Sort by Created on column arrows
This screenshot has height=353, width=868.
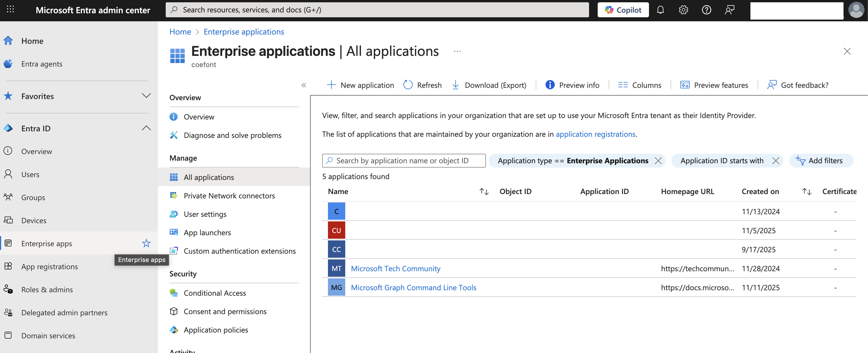coord(806,191)
